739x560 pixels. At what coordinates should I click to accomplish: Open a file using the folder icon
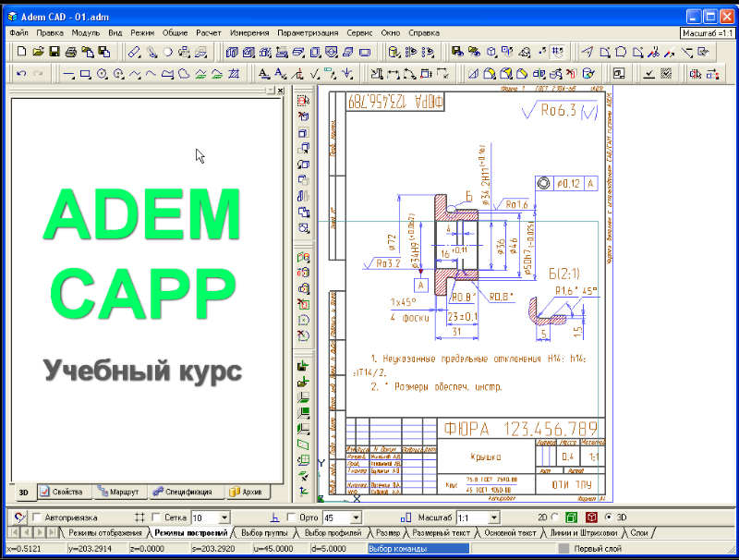[x=38, y=52]
